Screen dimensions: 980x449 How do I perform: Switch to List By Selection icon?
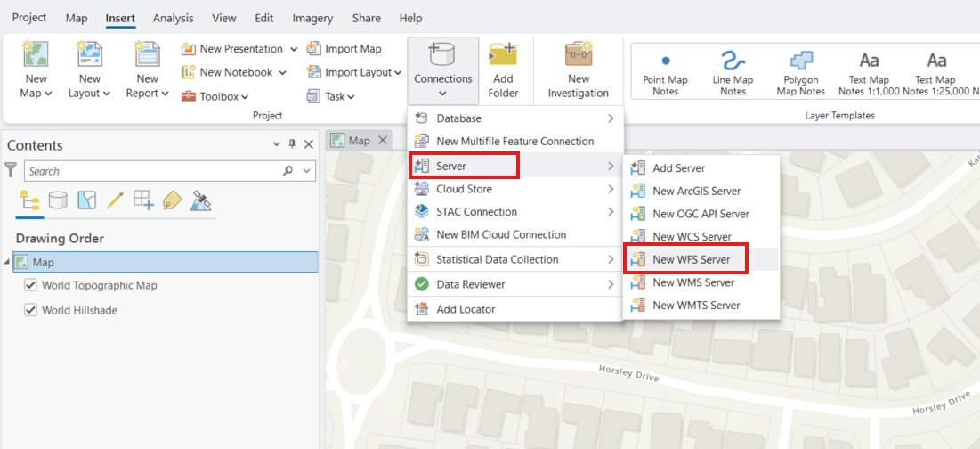[x=87, y=200]
